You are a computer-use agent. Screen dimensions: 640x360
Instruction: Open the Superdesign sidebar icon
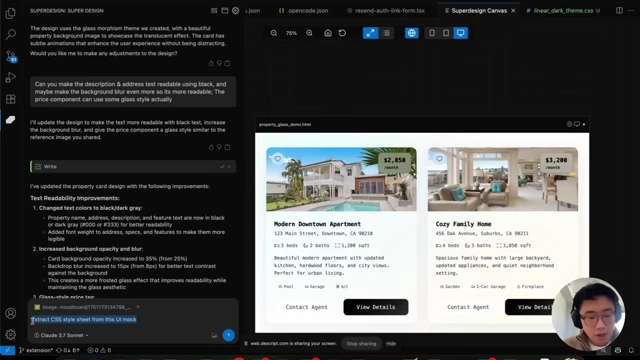click(11, 120)
